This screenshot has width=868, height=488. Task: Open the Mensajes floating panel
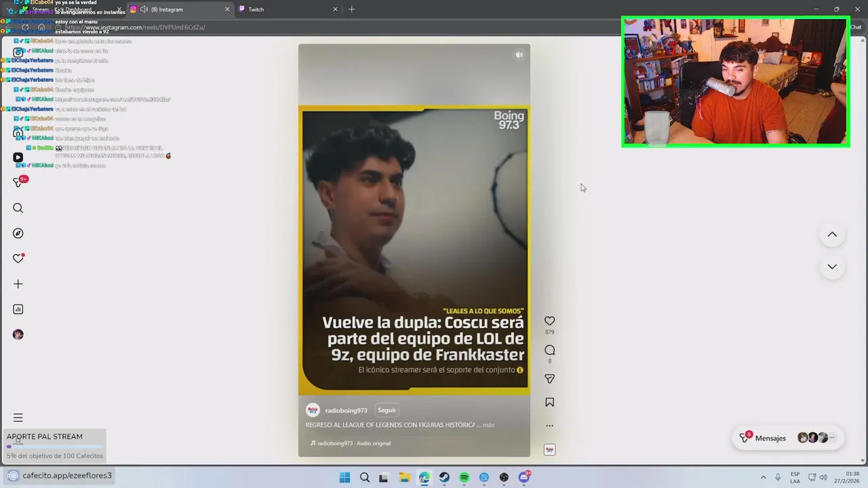click(x=787, y=438)
